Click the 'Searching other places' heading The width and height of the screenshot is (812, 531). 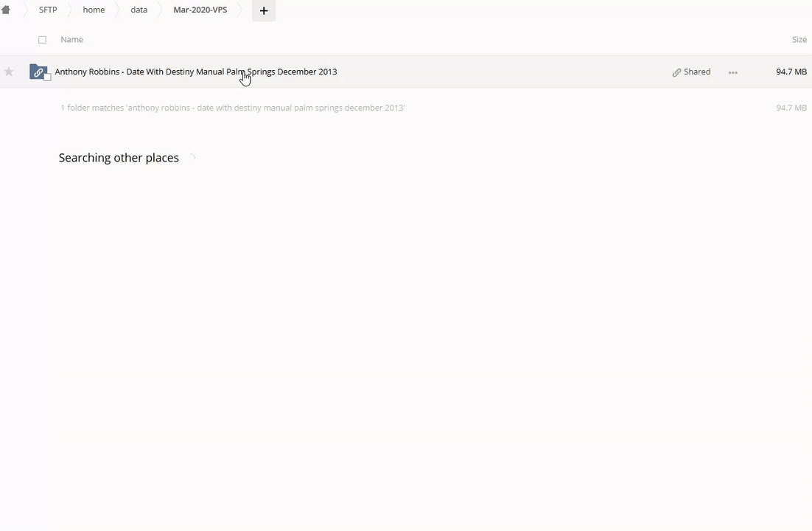tap(119, 158)
